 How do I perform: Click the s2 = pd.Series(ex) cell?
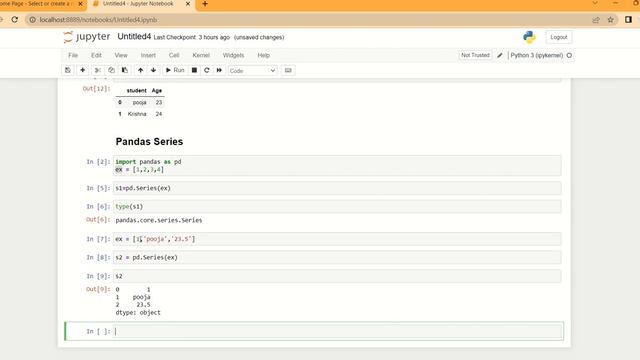point(337,258)
